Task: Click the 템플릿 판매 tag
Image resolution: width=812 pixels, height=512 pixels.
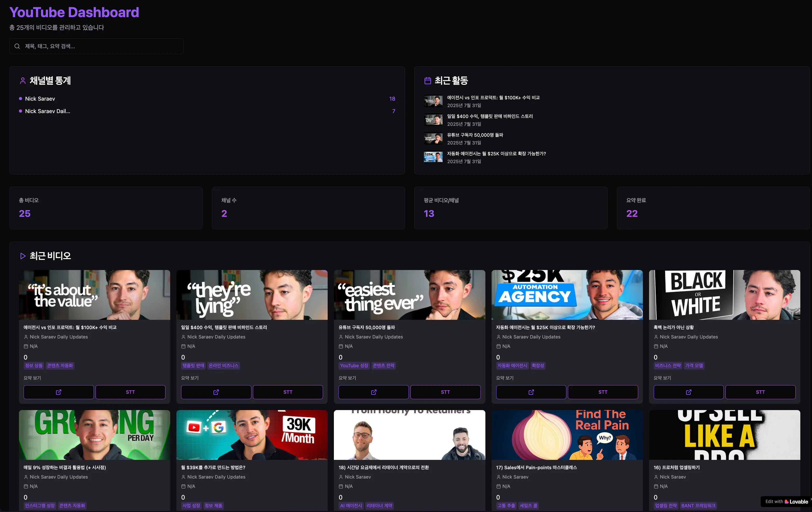Action: point(193,365)
